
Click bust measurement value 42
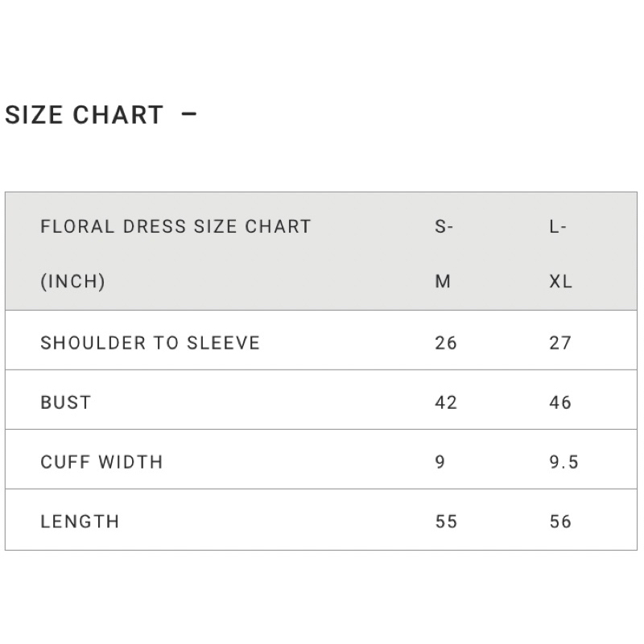445,402
